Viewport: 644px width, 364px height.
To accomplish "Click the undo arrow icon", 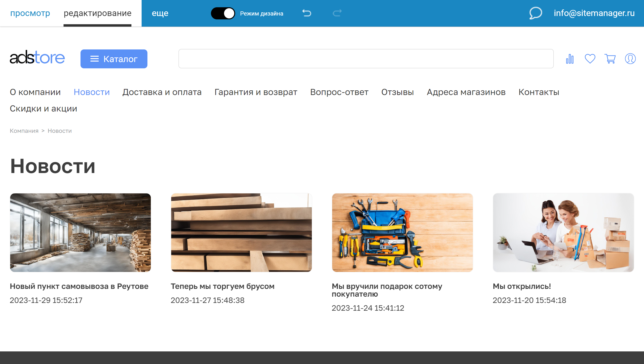I will (307, 13).
